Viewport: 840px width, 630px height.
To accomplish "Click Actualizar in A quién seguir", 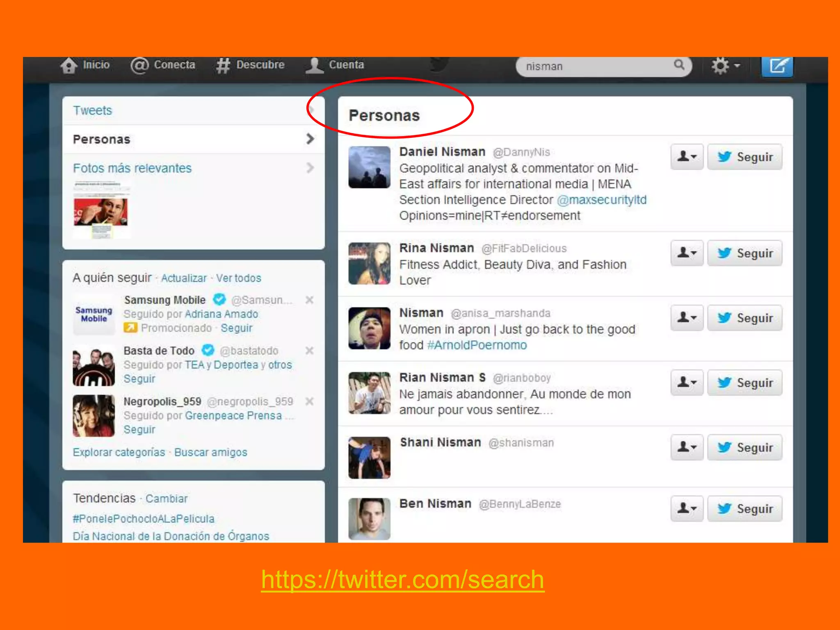I will tap(184, 278).
